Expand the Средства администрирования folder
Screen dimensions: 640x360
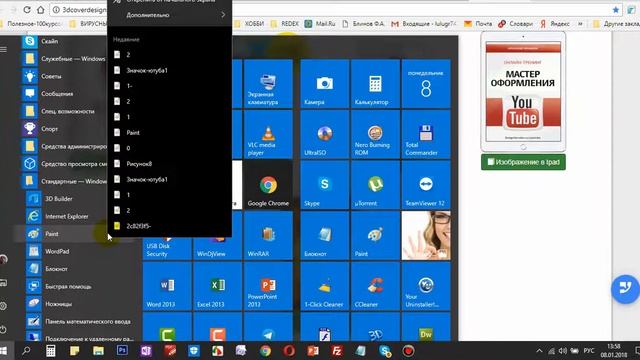[x=65, y=146]
